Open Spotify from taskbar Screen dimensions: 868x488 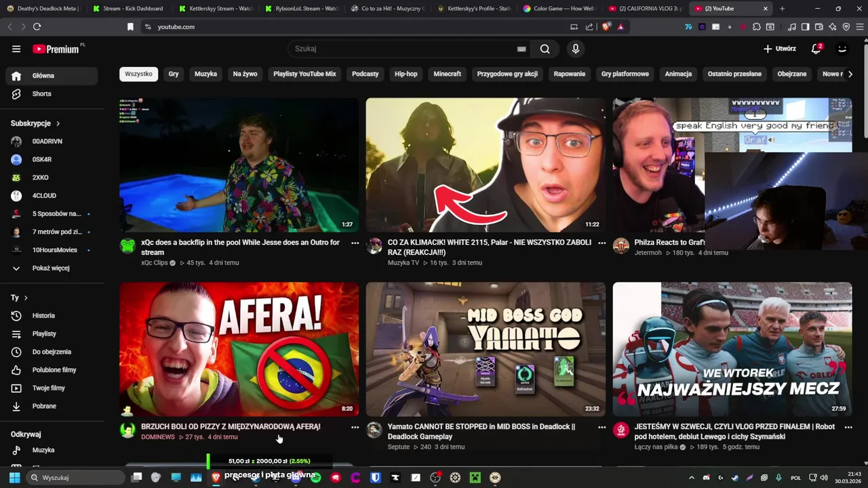315,478
